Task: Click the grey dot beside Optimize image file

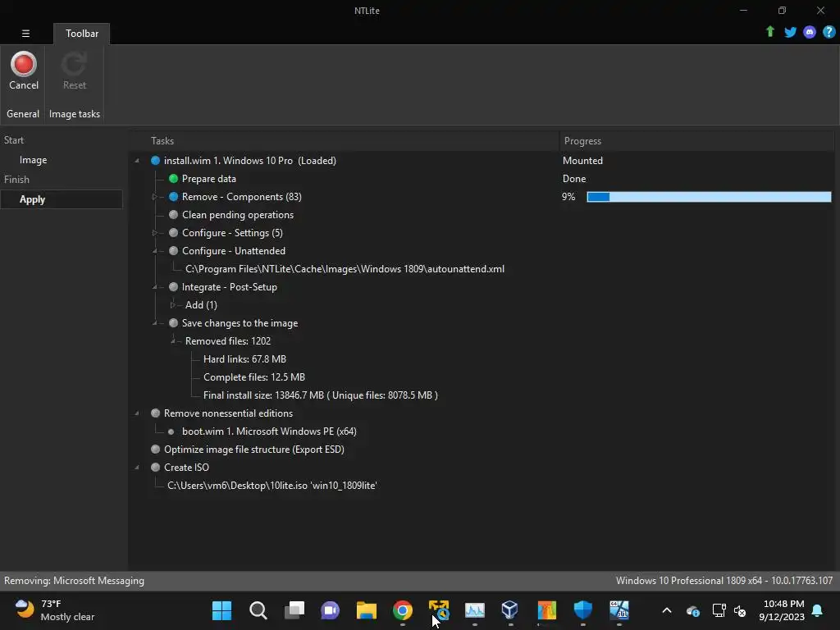Action: tap(155, 450)
